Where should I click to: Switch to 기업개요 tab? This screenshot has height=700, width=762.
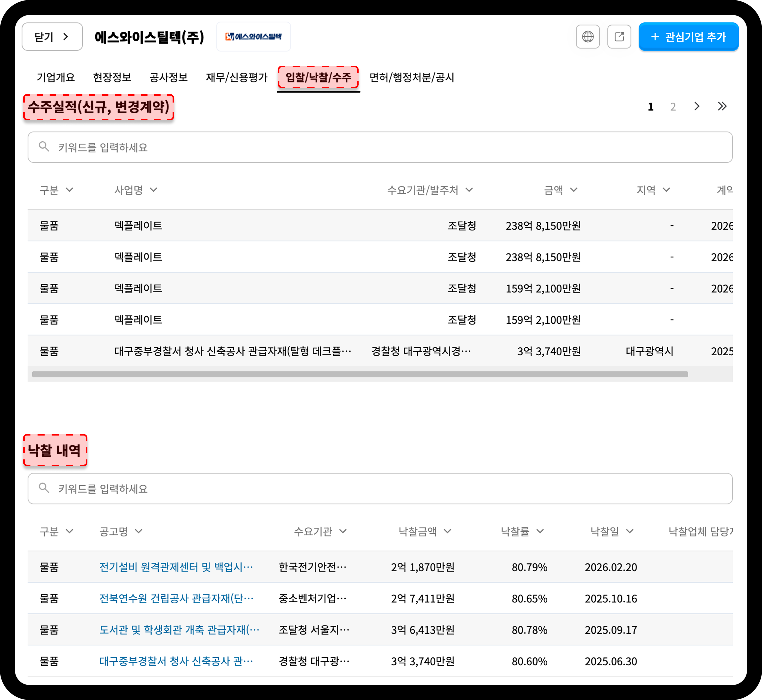click(56, 77)
